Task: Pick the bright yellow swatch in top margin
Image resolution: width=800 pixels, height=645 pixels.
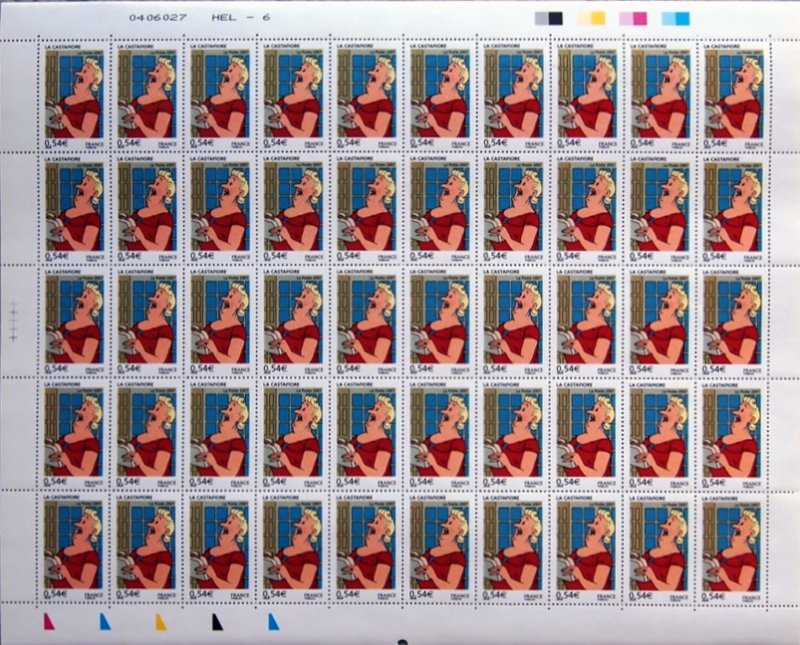Action: tap(598, 18)
